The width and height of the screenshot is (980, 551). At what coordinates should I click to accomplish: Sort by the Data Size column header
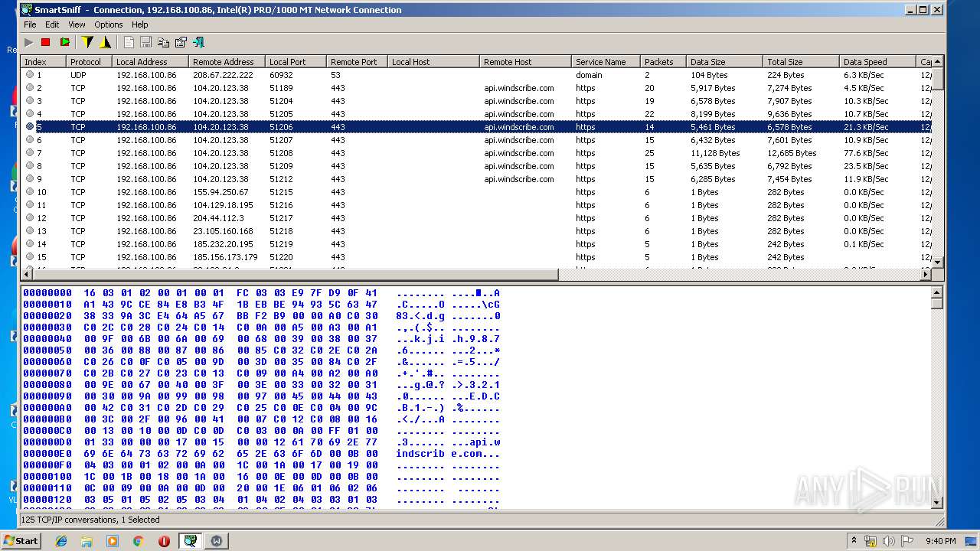coord(724,62)
